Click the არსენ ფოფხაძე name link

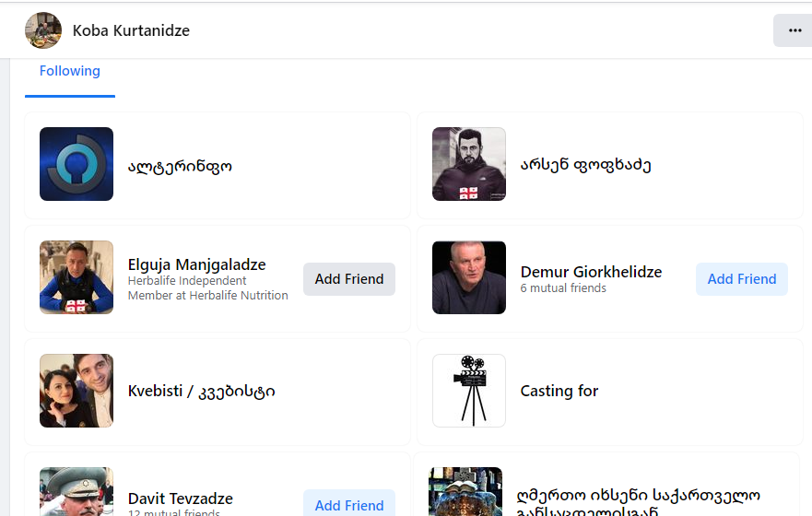coord(585,165)
